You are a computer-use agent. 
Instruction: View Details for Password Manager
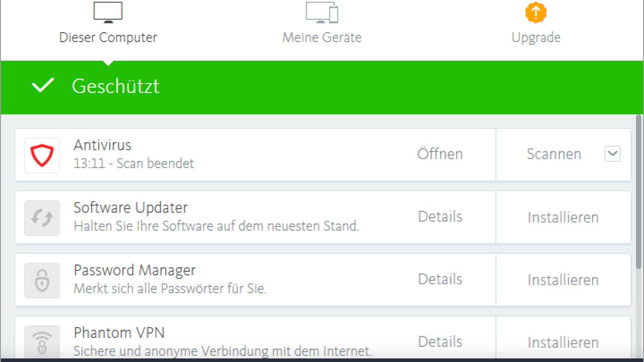[440, 279]
